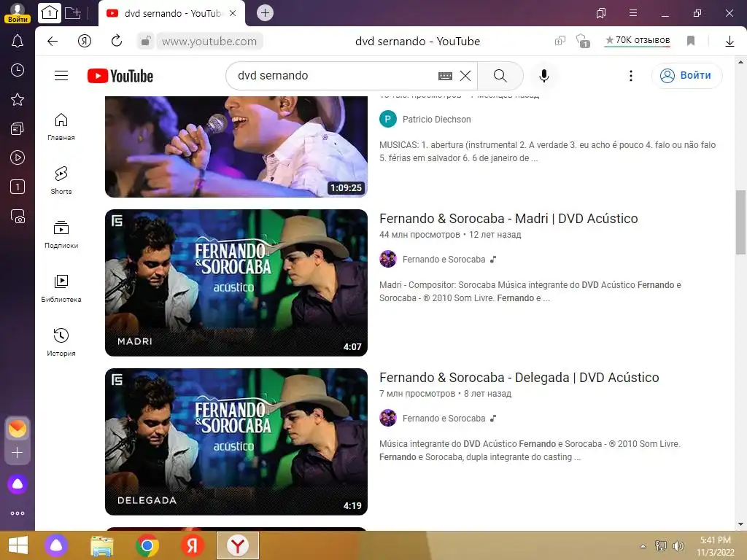Open bookmarks collections icon in title bar
747x560 pixels.
coord(601,13)
